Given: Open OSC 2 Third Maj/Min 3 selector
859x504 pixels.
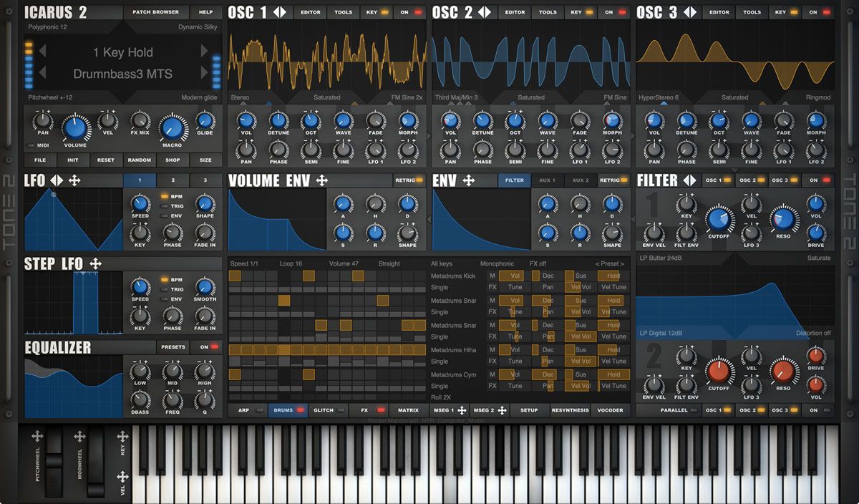Looking at the screenshot, I should point(456,97).
